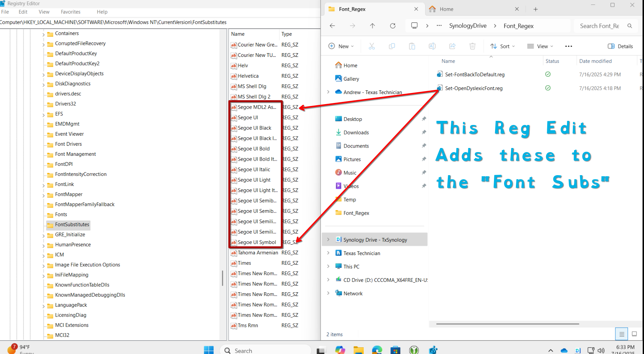
Task: Switch to large thumbnails view icon
Action: [x=635, y=334]
